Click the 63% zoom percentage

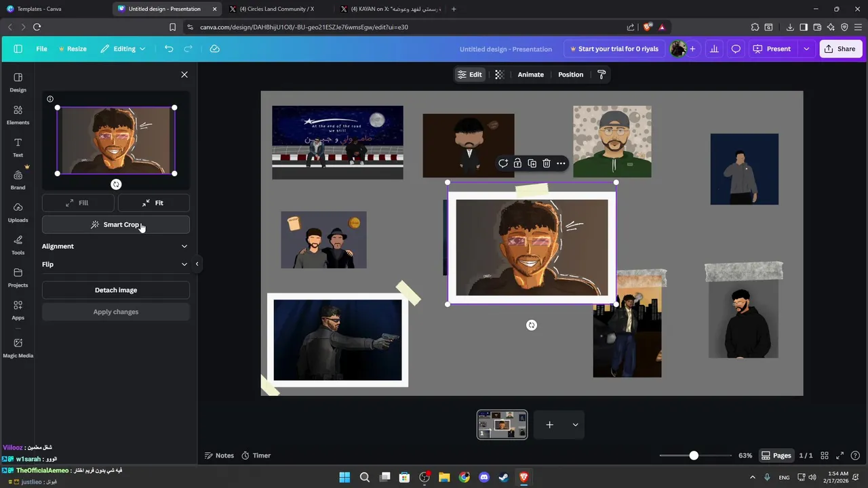(745, 455)
